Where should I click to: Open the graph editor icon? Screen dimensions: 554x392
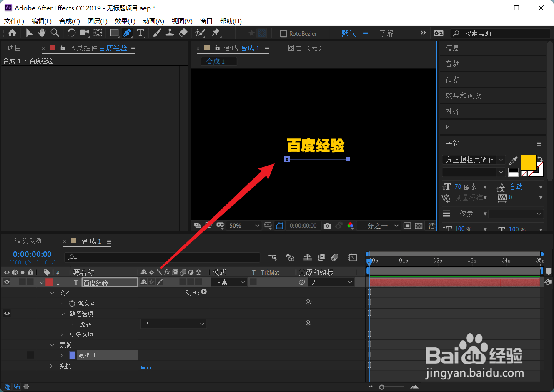[x=353, y=257]
